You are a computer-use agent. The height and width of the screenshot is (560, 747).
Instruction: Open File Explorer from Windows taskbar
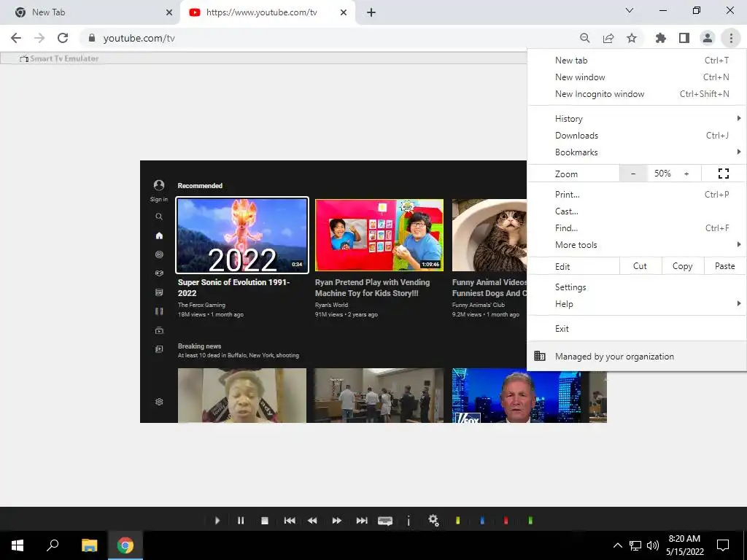point(89,545)
